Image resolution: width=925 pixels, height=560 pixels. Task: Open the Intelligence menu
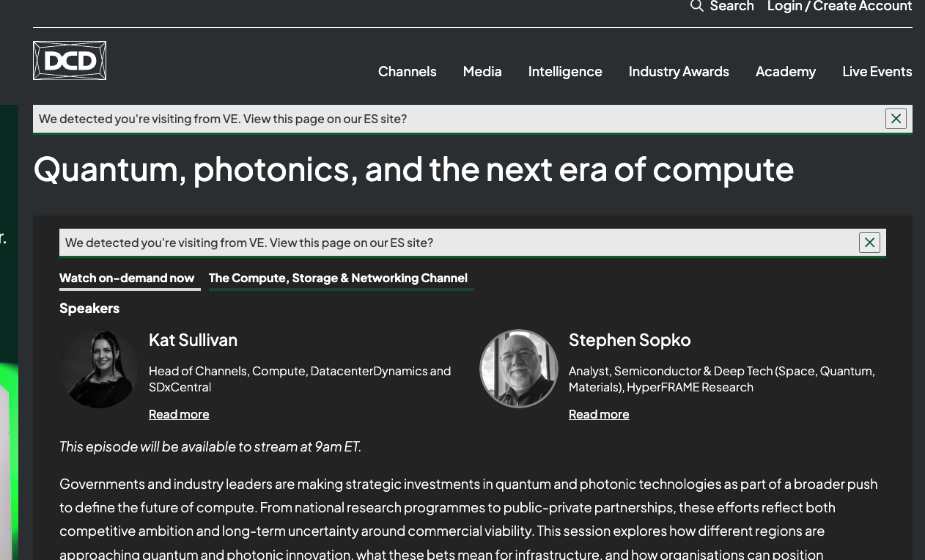(x=565, y=71)
